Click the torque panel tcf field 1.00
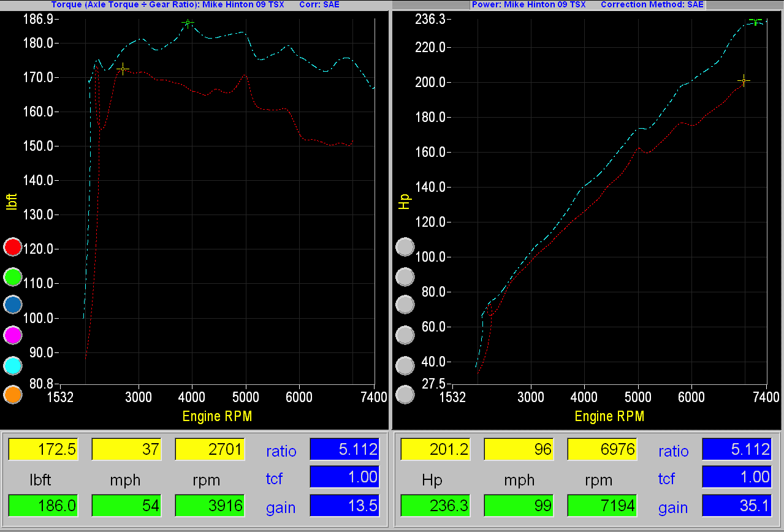 344,477
